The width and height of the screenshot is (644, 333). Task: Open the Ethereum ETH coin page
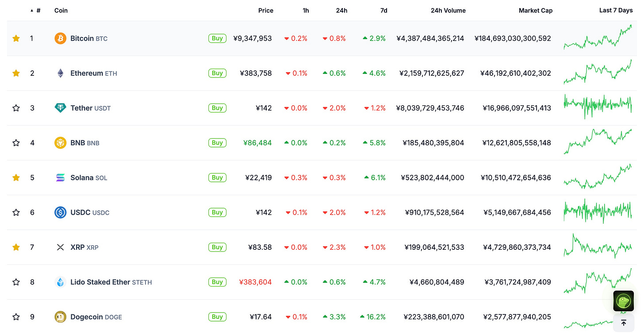pos(94,73)
